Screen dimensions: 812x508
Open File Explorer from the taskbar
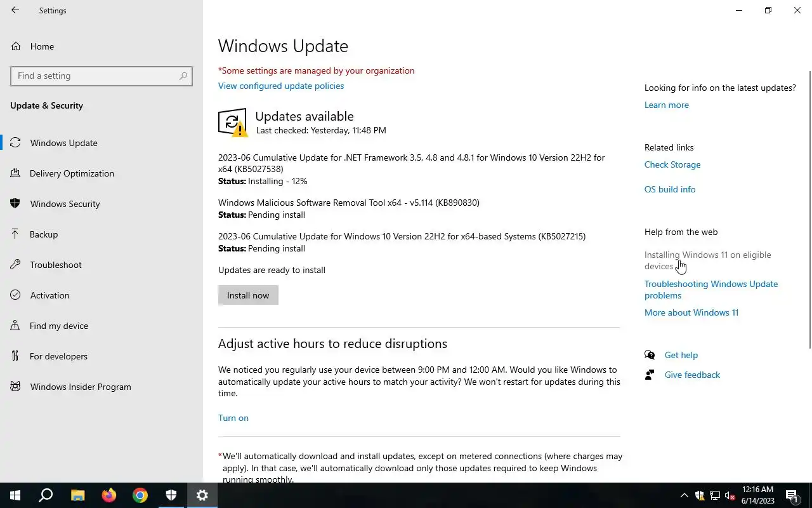[77, 495]
